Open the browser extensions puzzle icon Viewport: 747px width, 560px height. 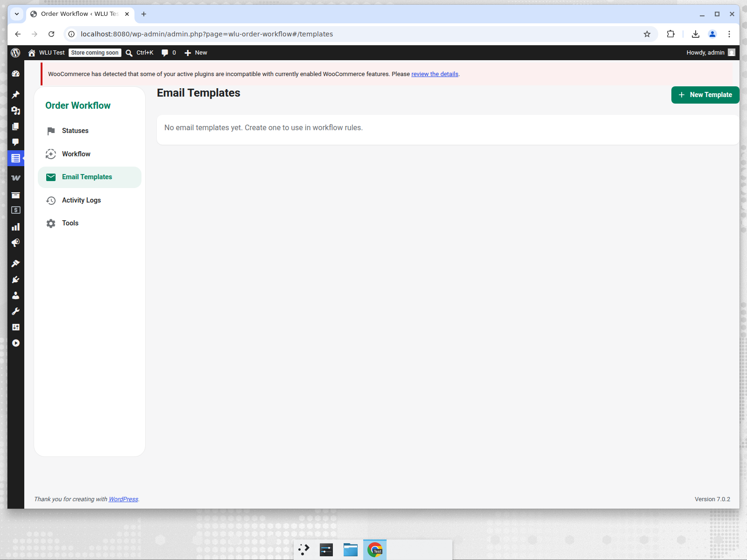click(671, 34)
